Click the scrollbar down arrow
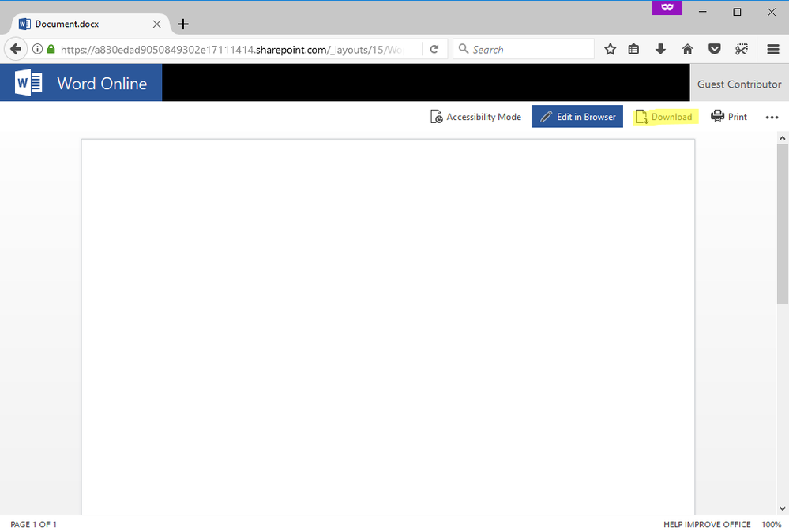Viewport: 789px width, 532px height. pos(783,509)
